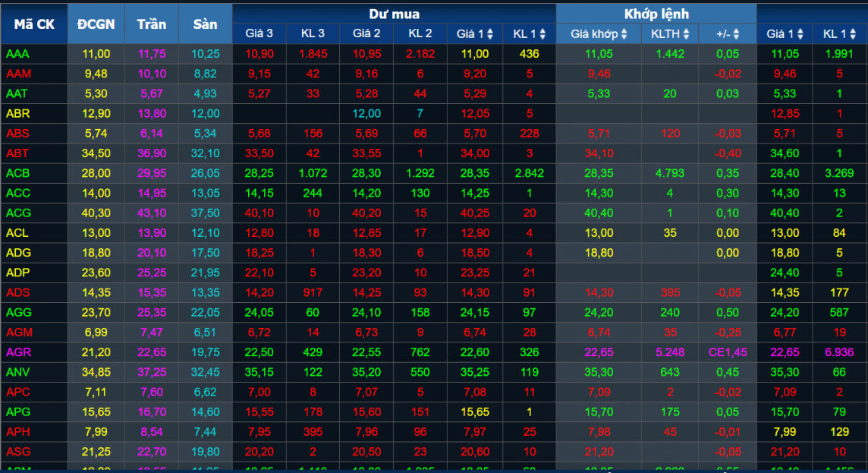
Task: Click ACB matched volume 4.793
Action: [669, 173]
